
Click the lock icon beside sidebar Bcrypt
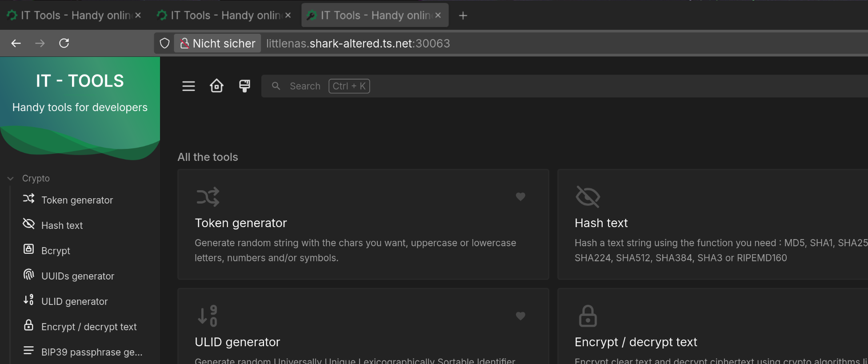(28, 249)
